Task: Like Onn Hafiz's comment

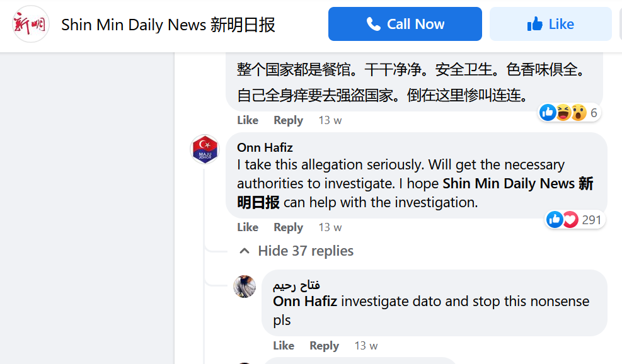Action: tap(248, 227)
